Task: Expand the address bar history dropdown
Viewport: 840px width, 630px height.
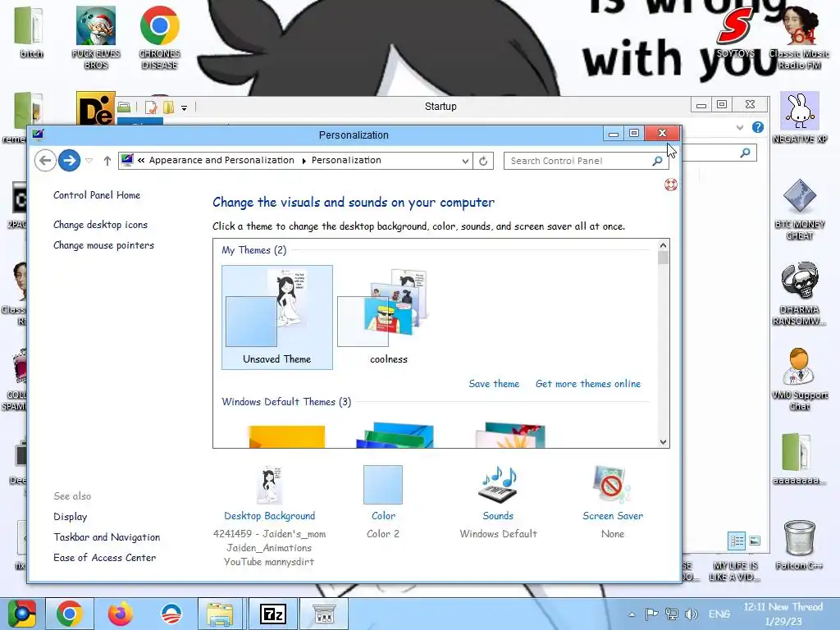Action: point(465,161)
